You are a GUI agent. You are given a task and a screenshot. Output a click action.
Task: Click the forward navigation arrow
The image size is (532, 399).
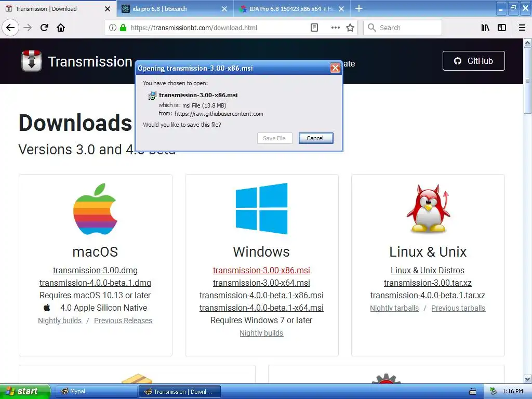tap(28, 28)
